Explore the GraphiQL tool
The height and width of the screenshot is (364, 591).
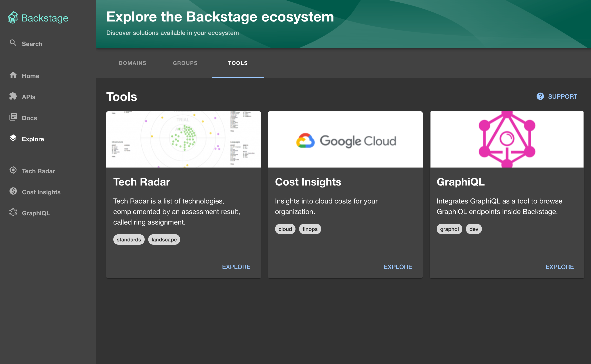560,267
